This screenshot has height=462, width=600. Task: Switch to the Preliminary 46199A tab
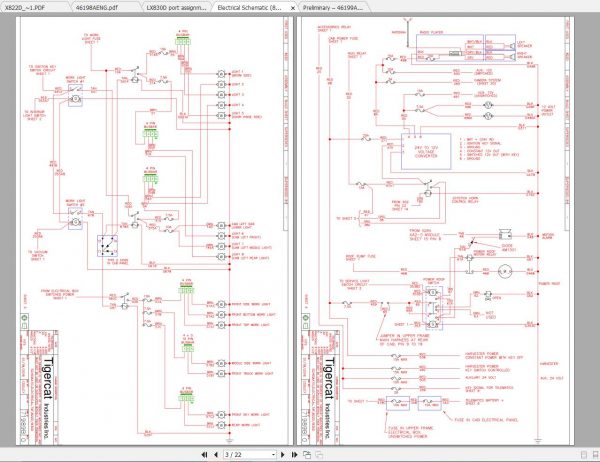[x=333, y=7]
